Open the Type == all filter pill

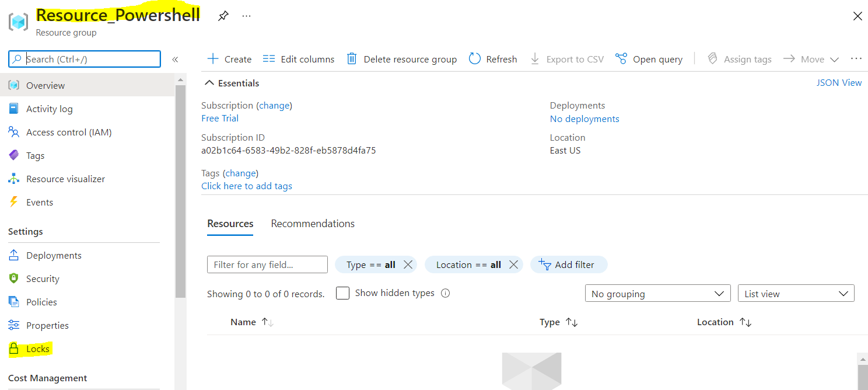tap(371, 265)
